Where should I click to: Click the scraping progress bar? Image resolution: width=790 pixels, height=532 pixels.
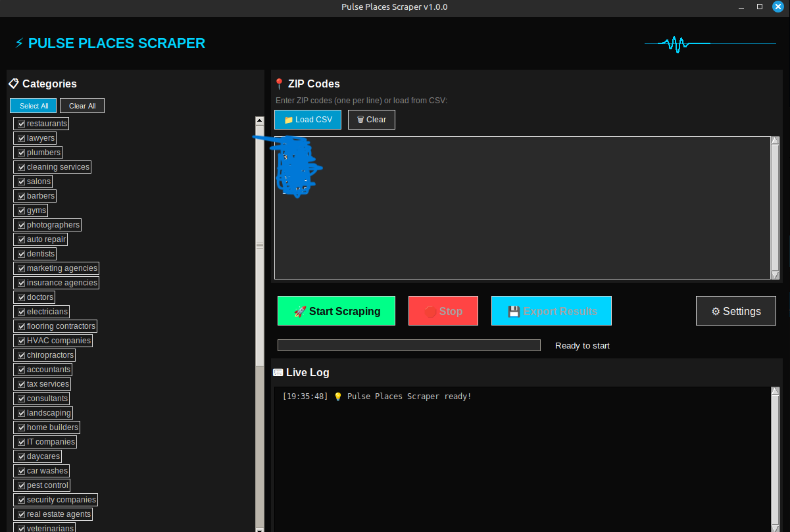coord(408,345)
